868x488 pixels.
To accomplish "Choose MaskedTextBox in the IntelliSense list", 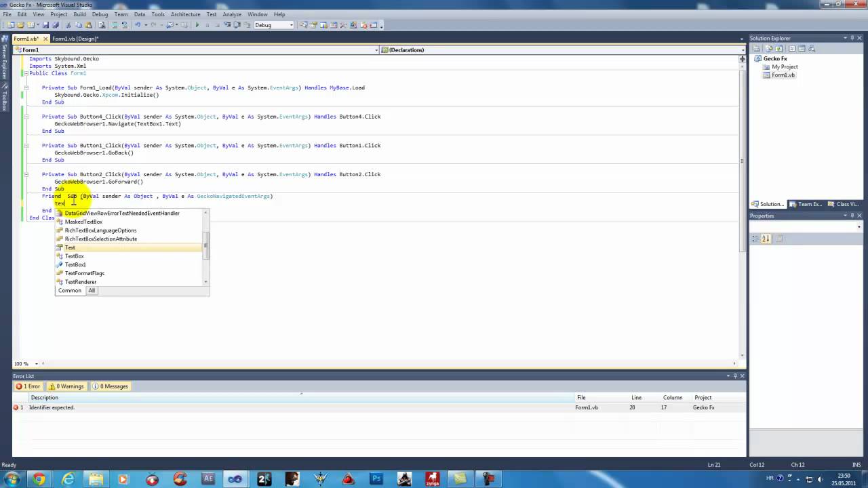I will click(130, 222).
